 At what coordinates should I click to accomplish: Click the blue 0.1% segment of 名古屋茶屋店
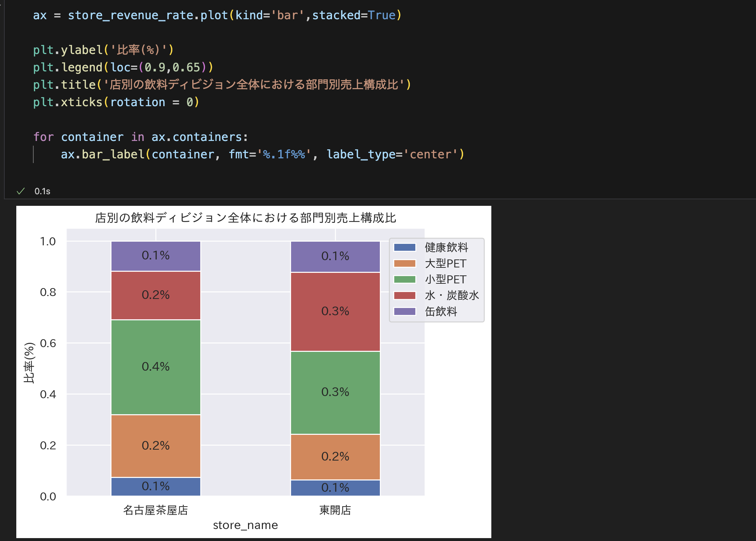pyautogui.click(x=156, y=487)
